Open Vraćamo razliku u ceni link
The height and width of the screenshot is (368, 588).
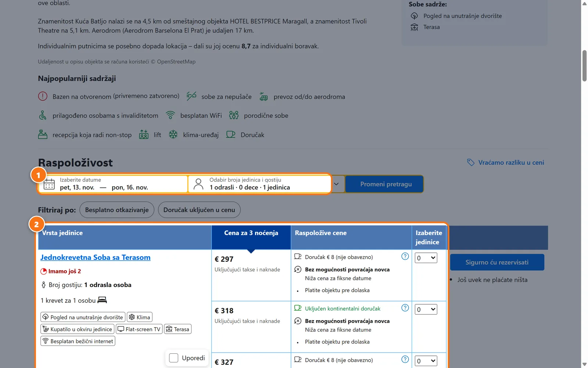click(x=511, y=162)
